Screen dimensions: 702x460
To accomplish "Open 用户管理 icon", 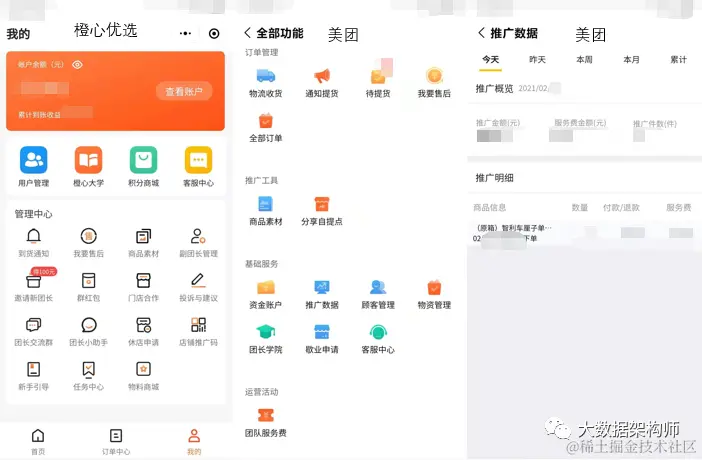I will click(34, 160).
